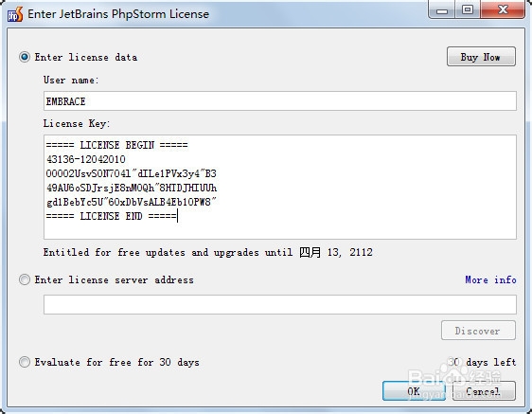The width and height of the screenshot is (532, 414).
Task: Dismiss the dialog with the Cancel button
Action: point(484,391)
